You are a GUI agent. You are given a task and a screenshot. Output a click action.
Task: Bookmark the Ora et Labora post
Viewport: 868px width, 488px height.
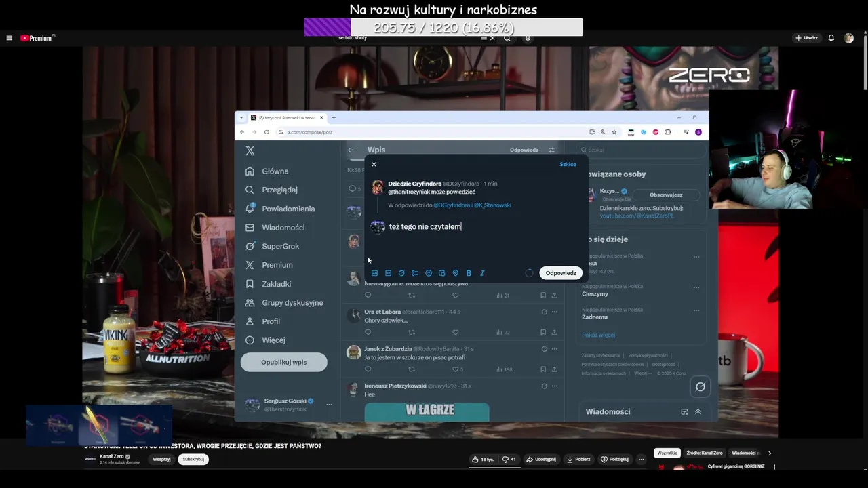(543, 332)
